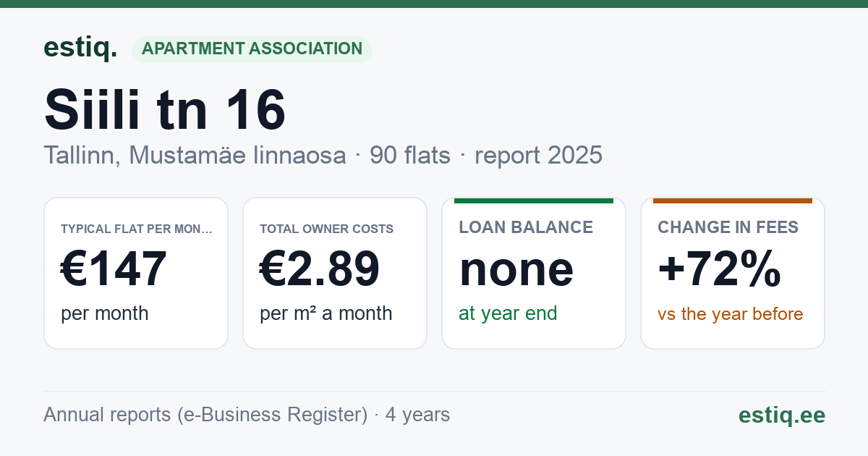This screenshot has width=868, height=456.
Task: Click 'per m² a month' text
Action: 326,313
